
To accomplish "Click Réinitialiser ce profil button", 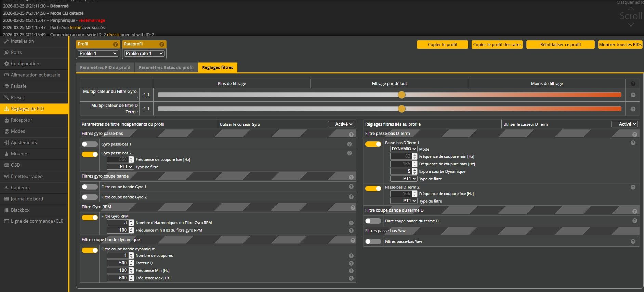I will coord(560,45).
